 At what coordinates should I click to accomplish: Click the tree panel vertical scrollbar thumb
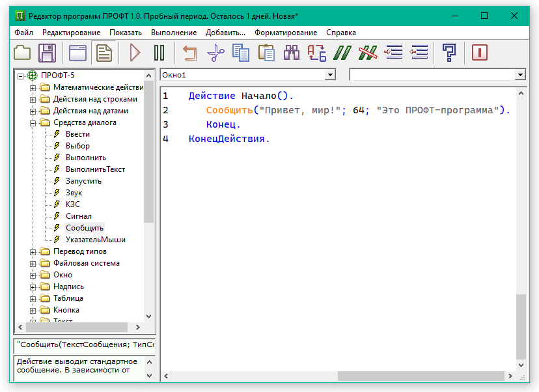pyautogui.click(x=148, y=152)
